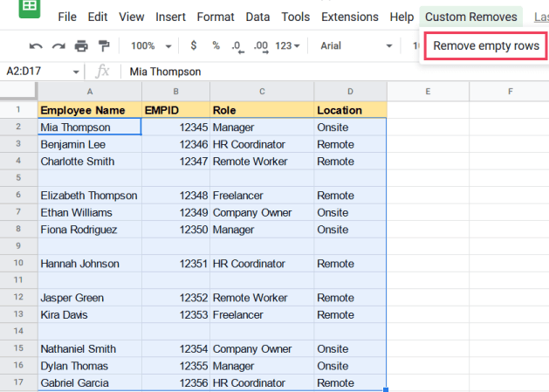
Task: Open Google Sheets home icon
Action: pos(30,8)
